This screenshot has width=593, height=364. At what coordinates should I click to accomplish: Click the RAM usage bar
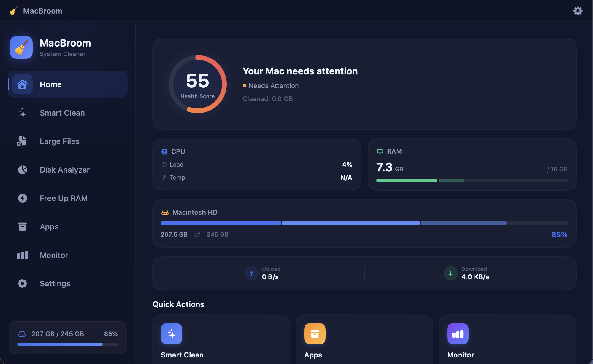coord(472,181)
